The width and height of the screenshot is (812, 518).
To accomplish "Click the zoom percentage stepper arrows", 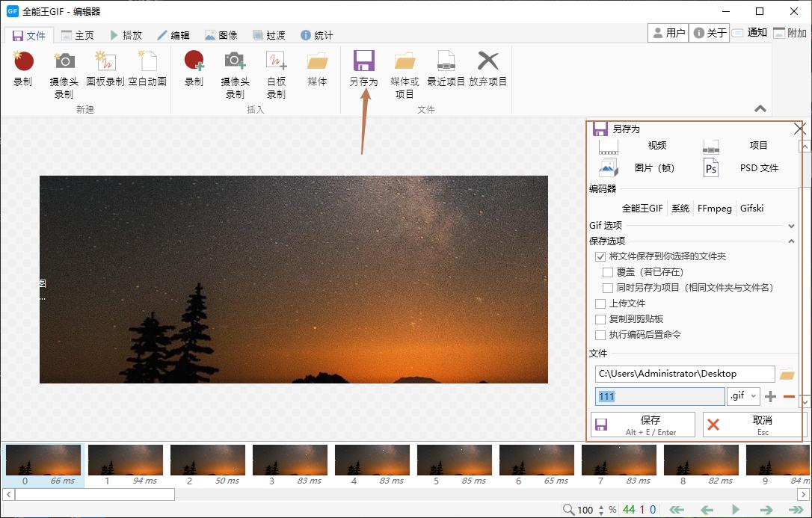I will (x=600, y=510).
